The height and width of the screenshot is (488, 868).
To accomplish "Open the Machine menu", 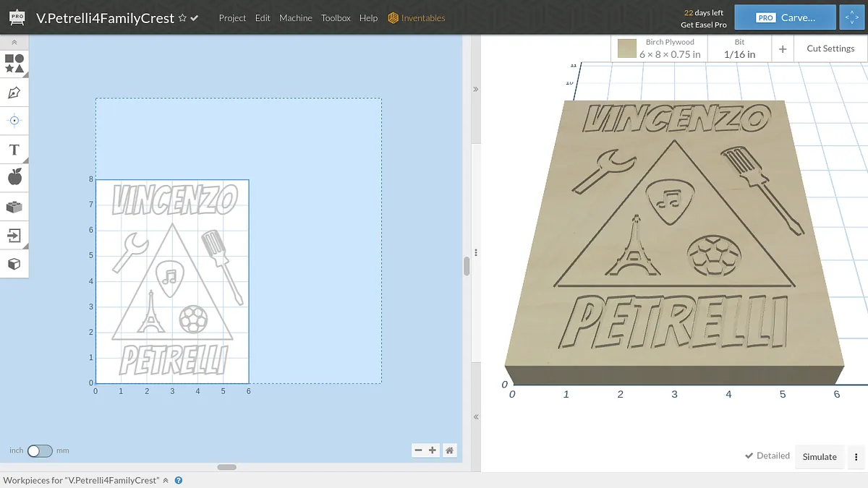I will click(x=296, y=18).
